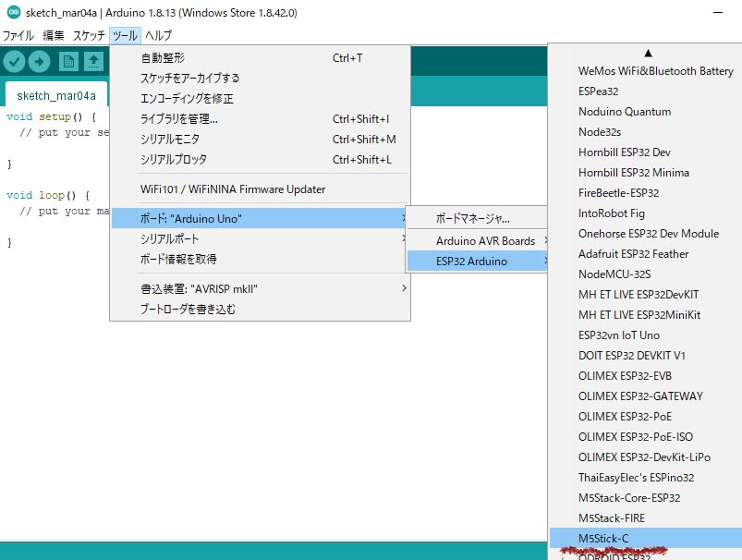
Task: Select the M5Stack-Core-ESP32 board
Action: (646, 498)
